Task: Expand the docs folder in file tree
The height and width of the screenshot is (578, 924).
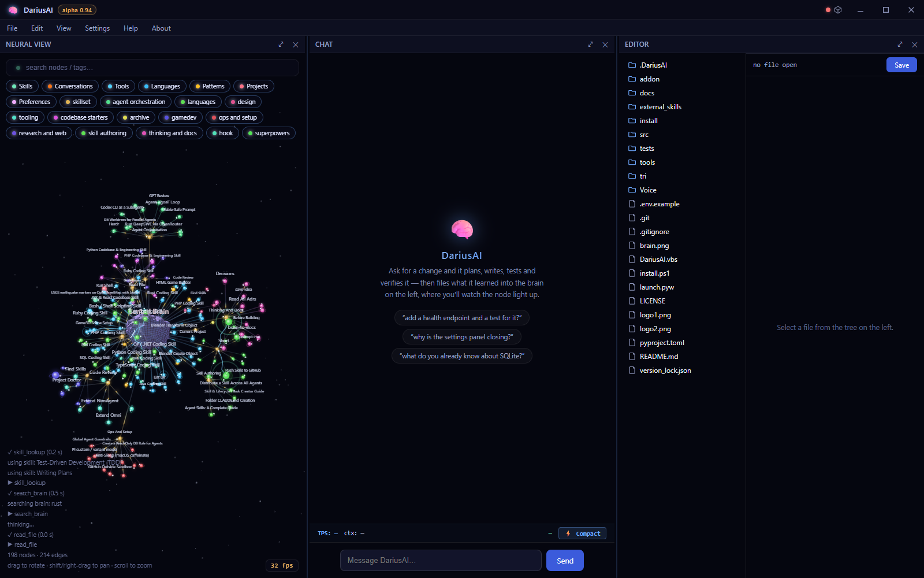Action: [647, 93]
